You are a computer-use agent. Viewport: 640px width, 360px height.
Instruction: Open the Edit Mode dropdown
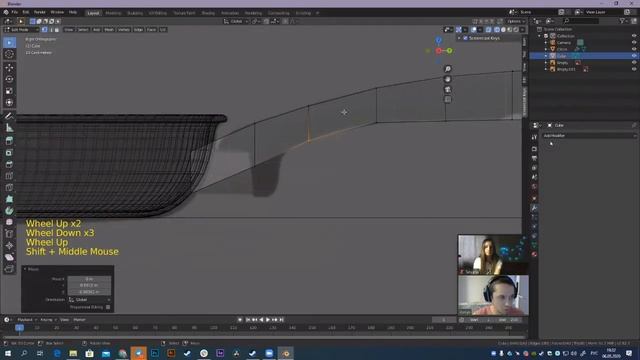coord(21,30)
